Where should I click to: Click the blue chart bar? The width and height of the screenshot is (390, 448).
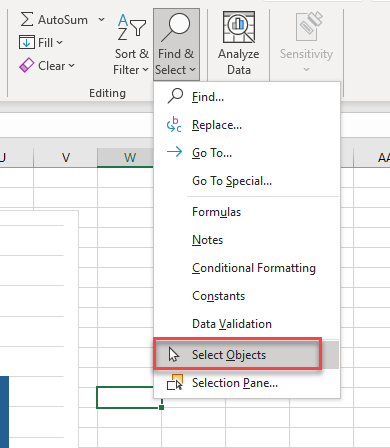pyautogui.click(x=4, y=412)
